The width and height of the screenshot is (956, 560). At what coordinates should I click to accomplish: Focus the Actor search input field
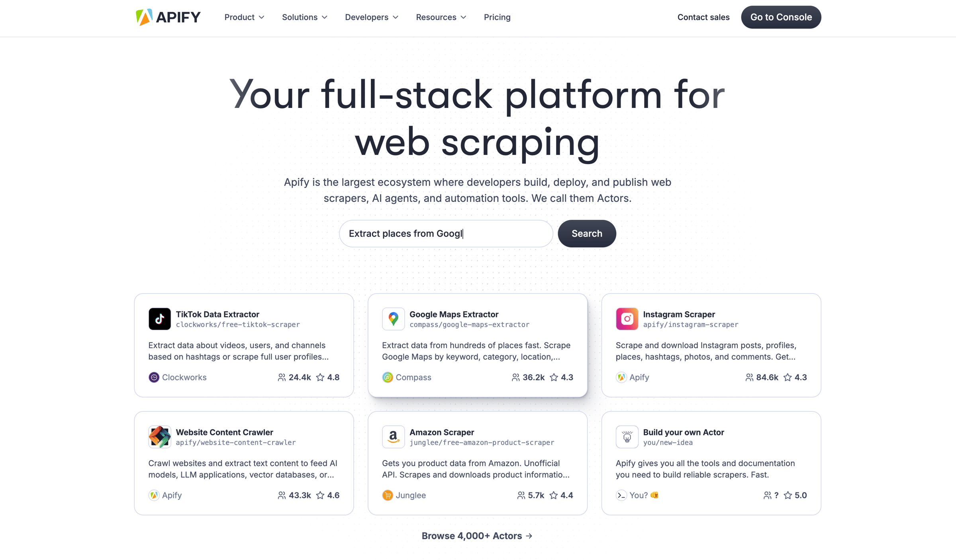pyautogui.click(x=446, y=233)
